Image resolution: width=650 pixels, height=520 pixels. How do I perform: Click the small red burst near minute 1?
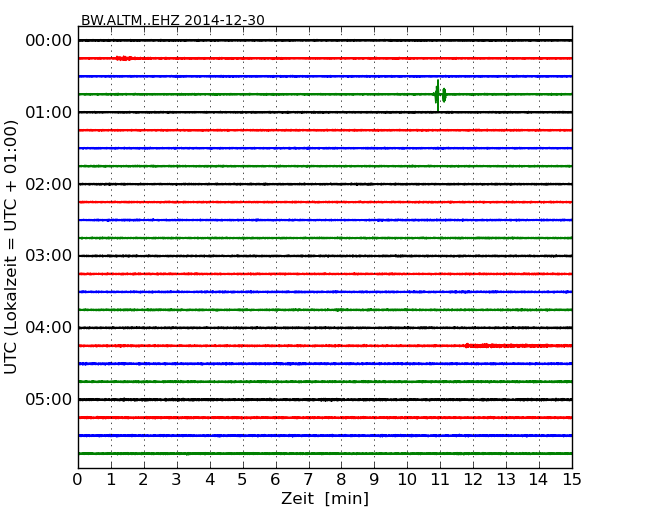pos(124,58)
